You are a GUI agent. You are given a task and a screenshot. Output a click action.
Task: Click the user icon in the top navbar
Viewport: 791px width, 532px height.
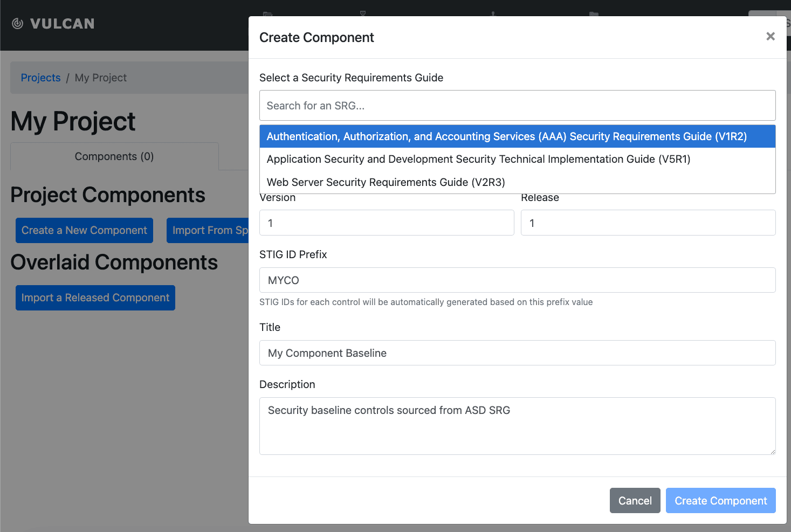[x=492, y=15]
